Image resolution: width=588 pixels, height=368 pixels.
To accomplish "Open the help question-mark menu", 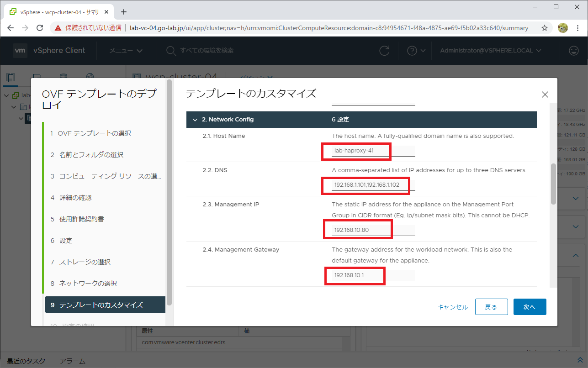I will (416, 51).
